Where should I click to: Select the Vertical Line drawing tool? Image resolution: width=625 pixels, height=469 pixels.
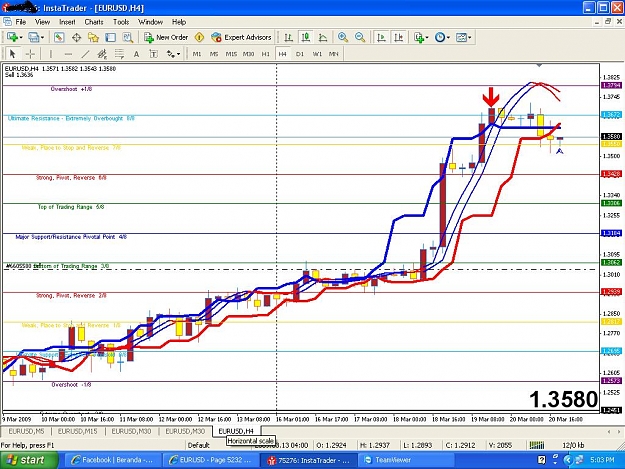(x=51, y=54)
